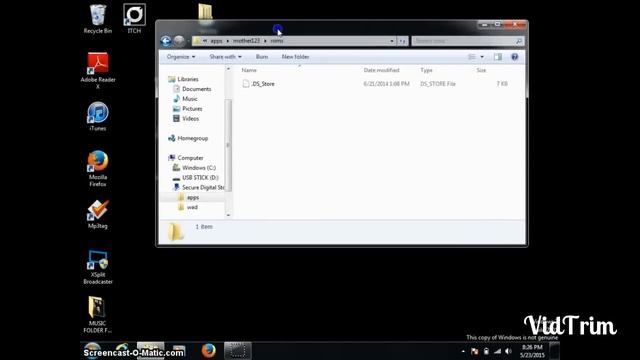Open Videos library in the navigation pane
Viewport: 640px width, 360px height.
click(x=190, y=118)
